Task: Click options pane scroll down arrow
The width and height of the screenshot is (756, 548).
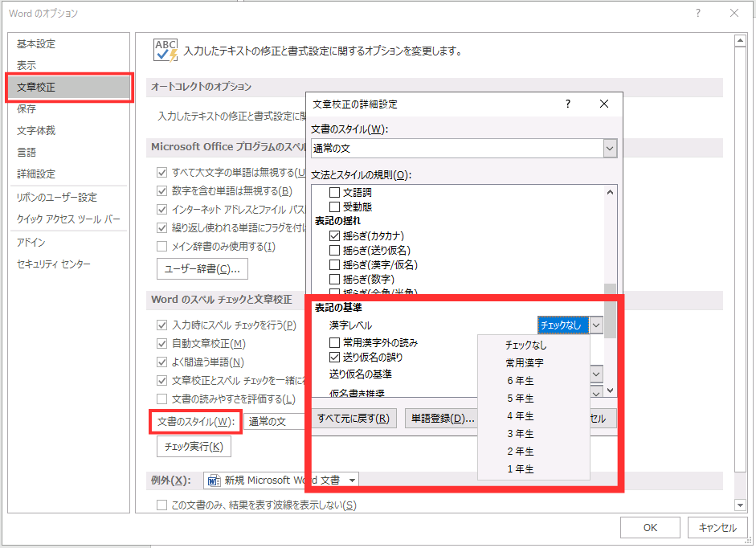Action: (x=740, y=505)
